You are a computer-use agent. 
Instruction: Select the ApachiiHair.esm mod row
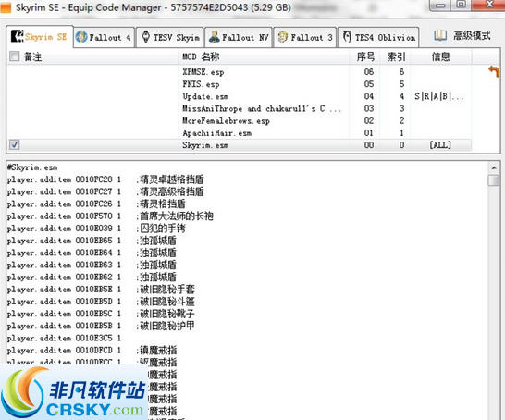(x=239, y=133)
